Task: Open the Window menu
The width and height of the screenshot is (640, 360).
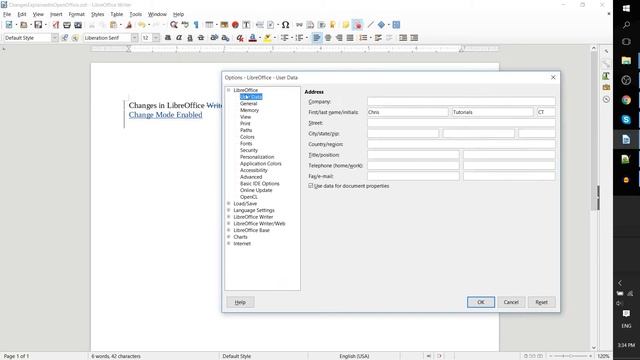Action: coord(157,14)
